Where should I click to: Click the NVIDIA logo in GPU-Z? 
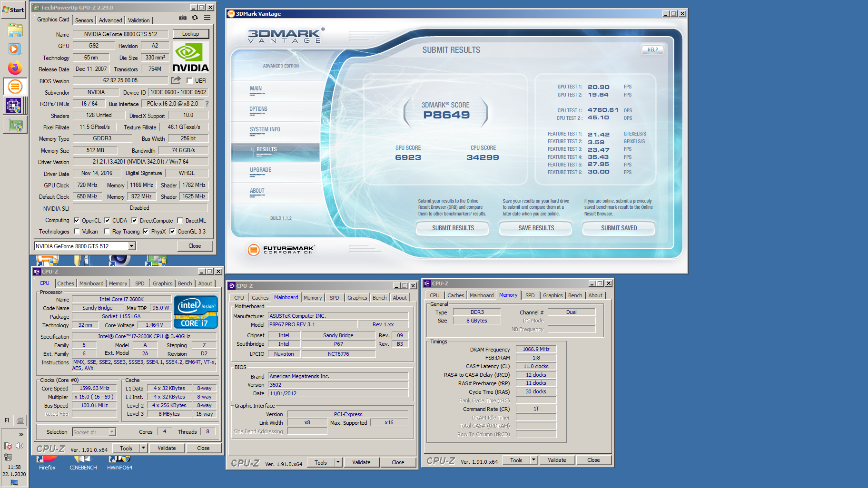pos(190,57)
